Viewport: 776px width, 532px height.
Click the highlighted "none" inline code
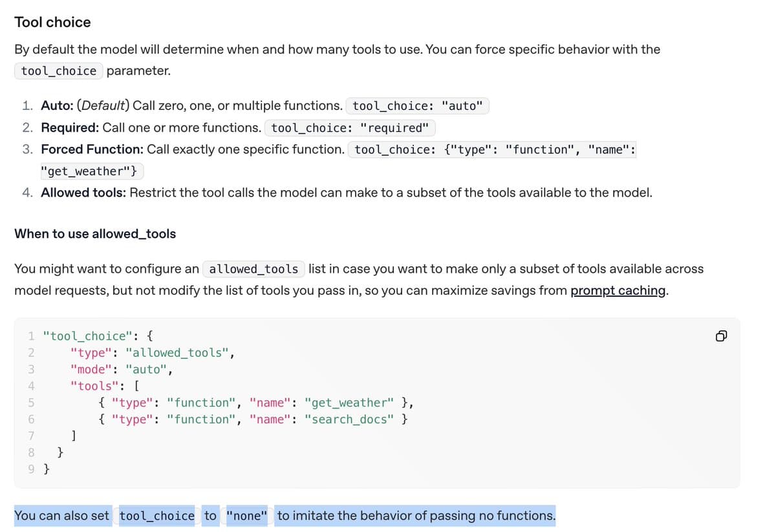pyautogui.click(x=246, y=516)
